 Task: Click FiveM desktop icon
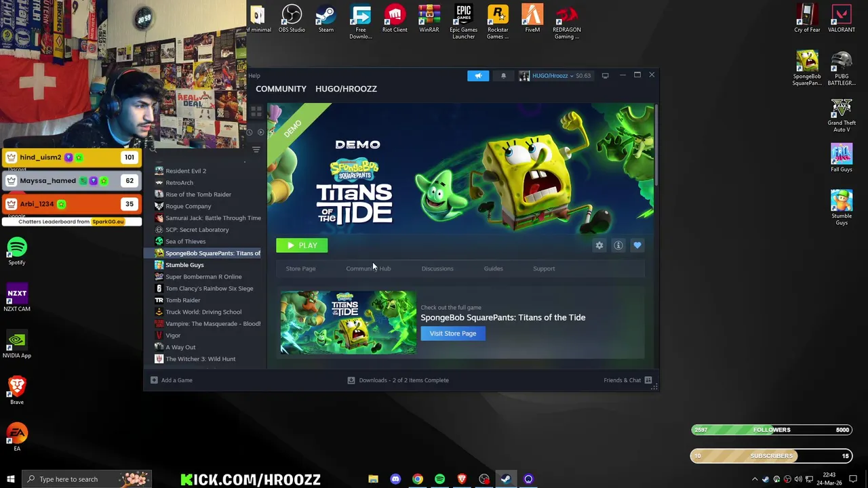click(532, 19)
